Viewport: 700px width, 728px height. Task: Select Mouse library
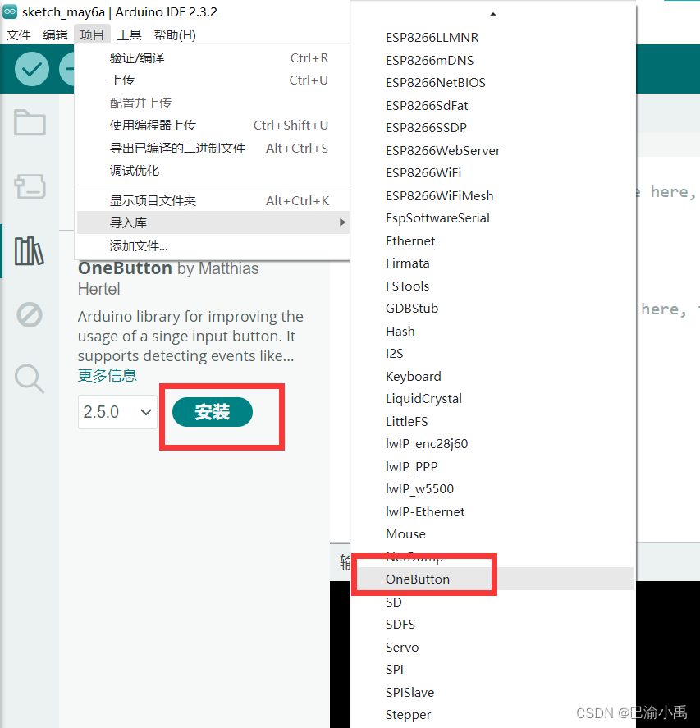click(493, 534)
